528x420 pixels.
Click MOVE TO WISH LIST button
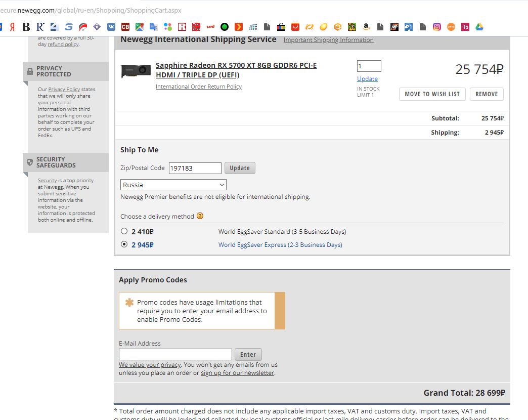432,94
